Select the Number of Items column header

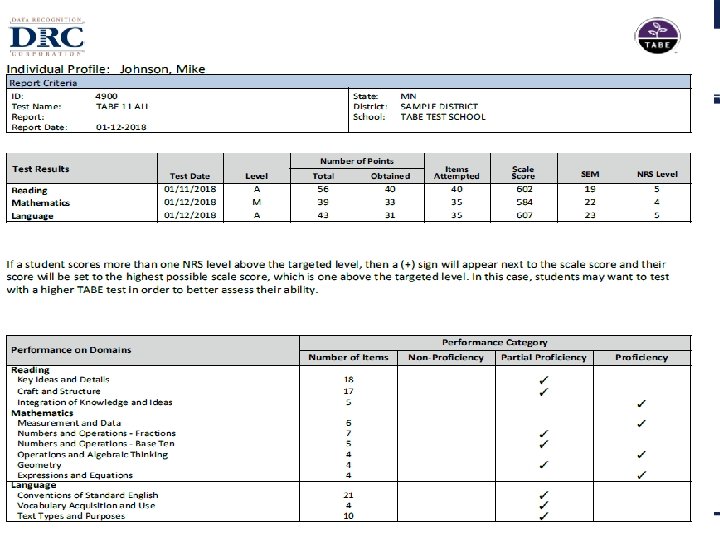point(348,357)
